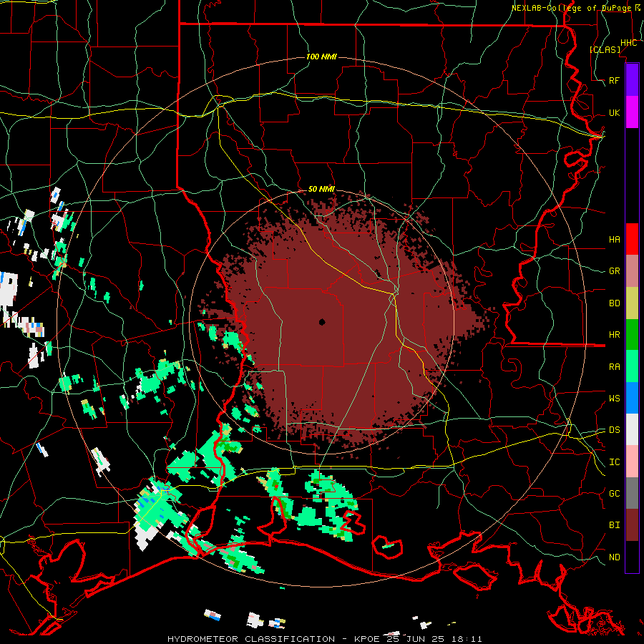Viewport: 644px width, 644px height.
Task: Click the light green RA legend swatch
Action: pos(632,366)
